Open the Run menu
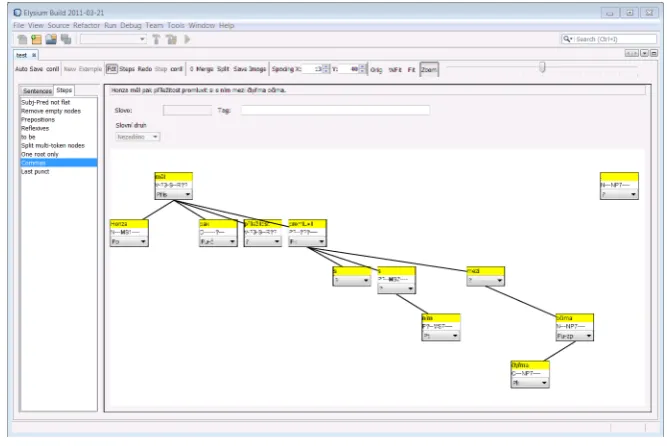 [x=110, y=26]
